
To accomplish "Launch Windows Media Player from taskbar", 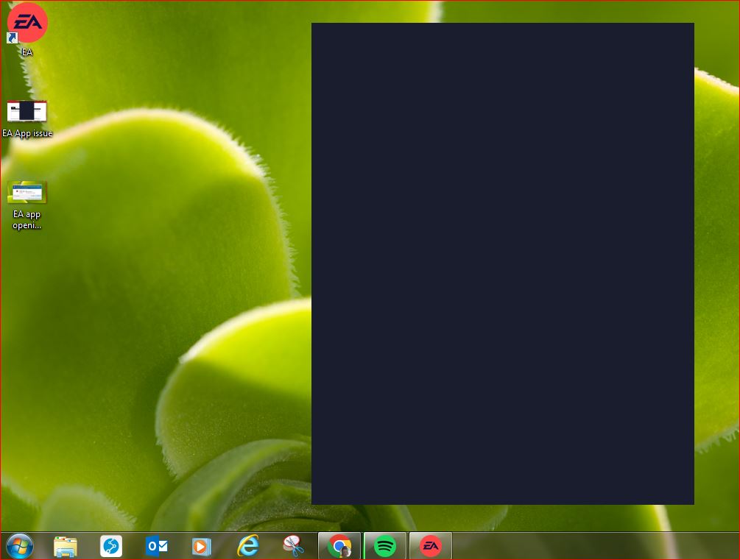I will pos(202,547).
